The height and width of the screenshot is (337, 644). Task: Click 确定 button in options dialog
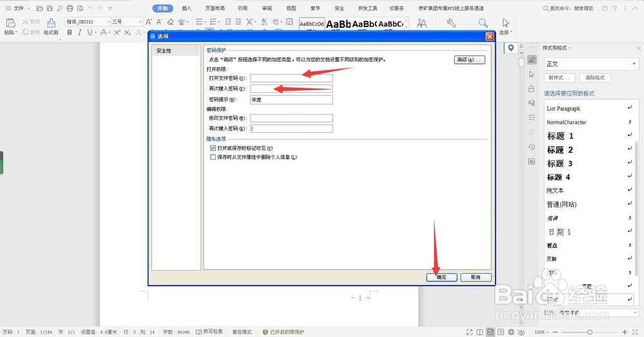442,278
